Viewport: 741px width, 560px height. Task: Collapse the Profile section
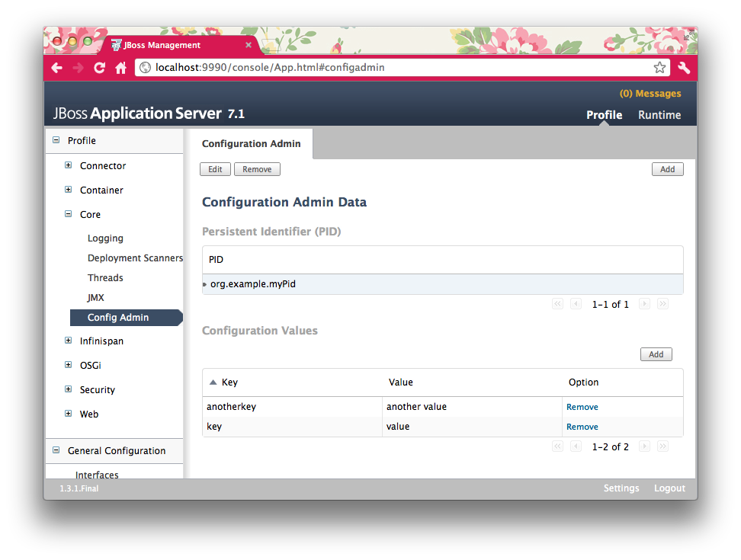pyautogui.click(x=56, y=139)
